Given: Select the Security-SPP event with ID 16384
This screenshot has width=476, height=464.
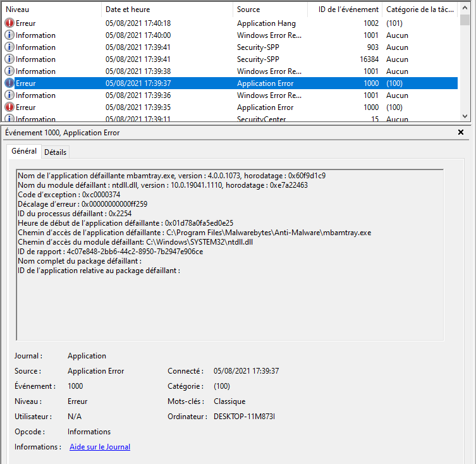Looking at the screenshot, I should point(230,59).
